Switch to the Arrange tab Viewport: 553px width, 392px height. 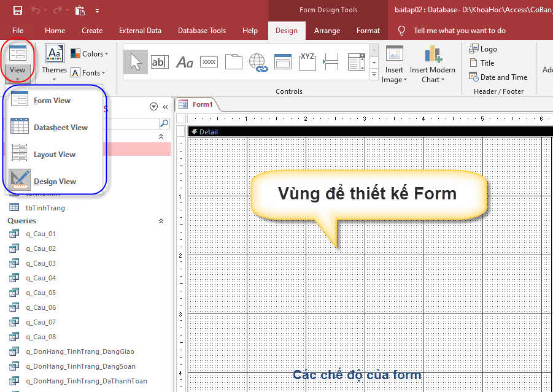[327, 31]
